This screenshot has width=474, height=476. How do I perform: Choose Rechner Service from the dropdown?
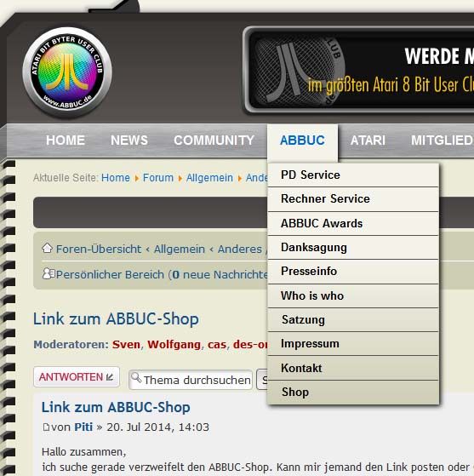[353, 199]
